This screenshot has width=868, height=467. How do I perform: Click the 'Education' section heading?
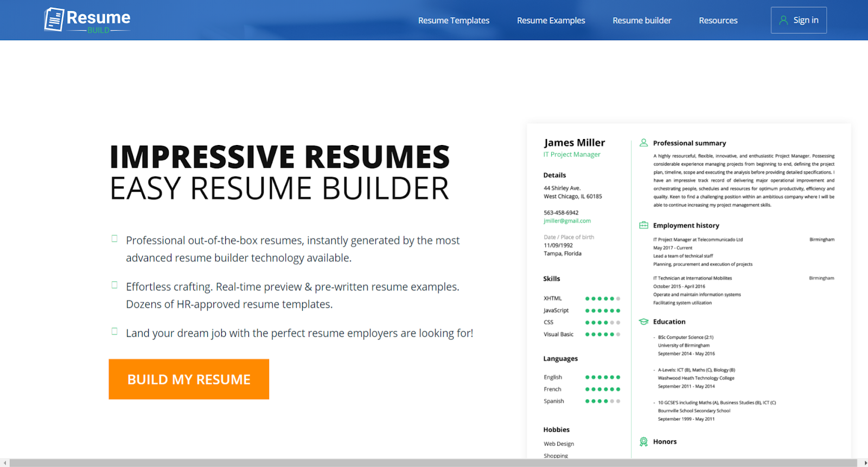pos(669,322)
